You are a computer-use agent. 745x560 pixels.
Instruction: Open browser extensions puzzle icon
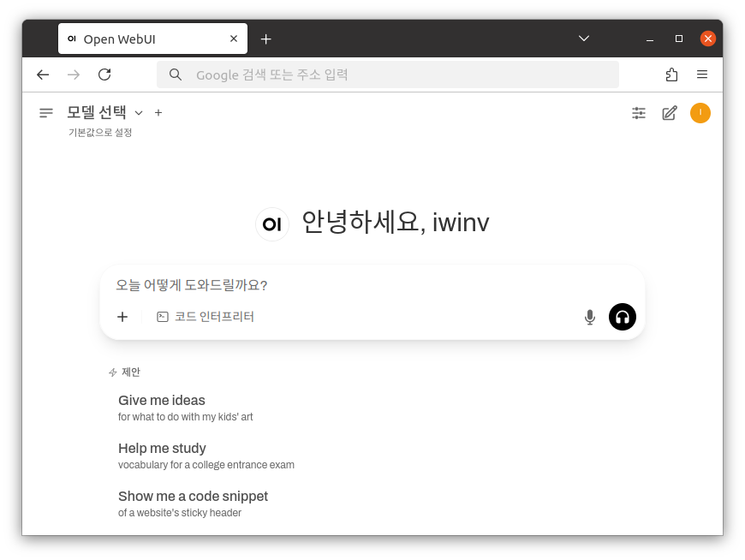671,74
